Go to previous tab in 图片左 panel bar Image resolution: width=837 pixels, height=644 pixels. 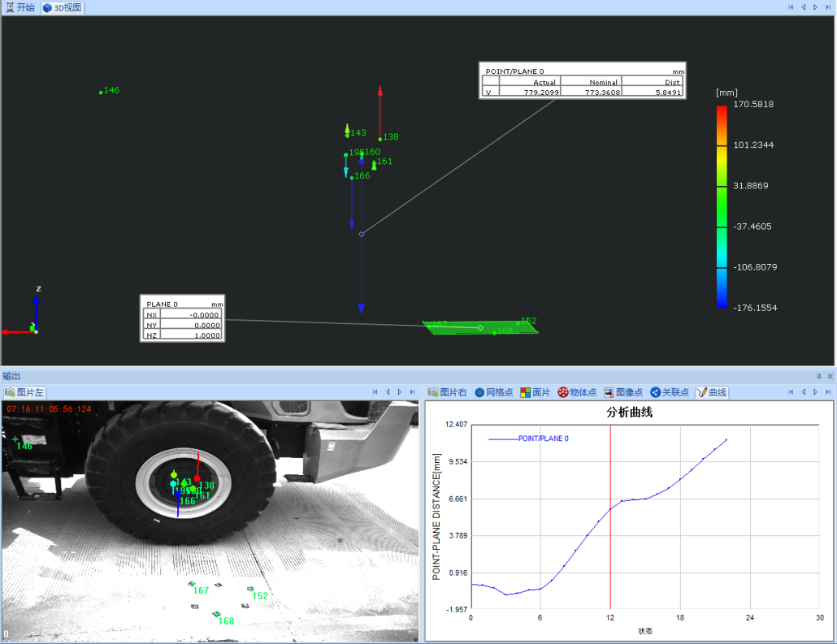388,391
